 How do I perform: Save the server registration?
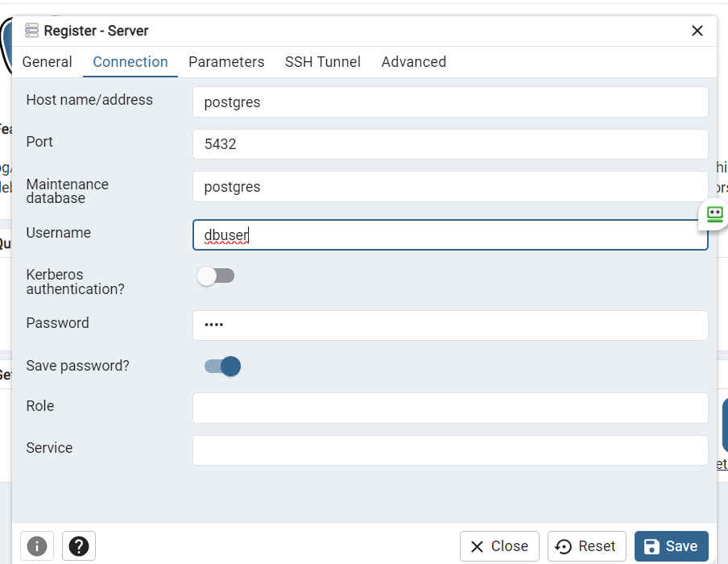point(671,546)
